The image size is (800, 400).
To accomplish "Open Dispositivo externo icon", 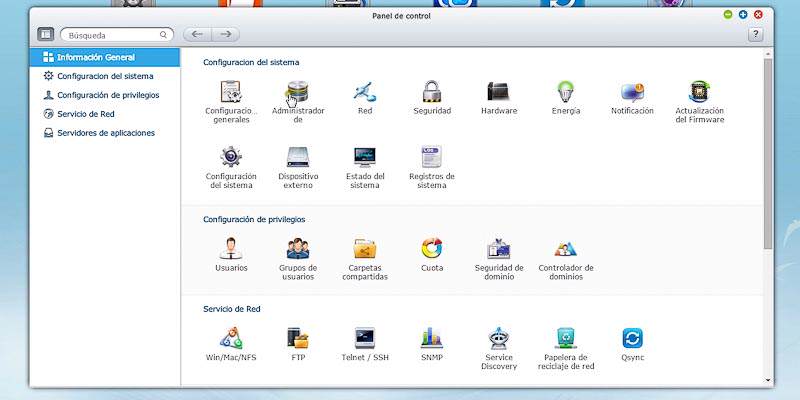I will point(298,157).
